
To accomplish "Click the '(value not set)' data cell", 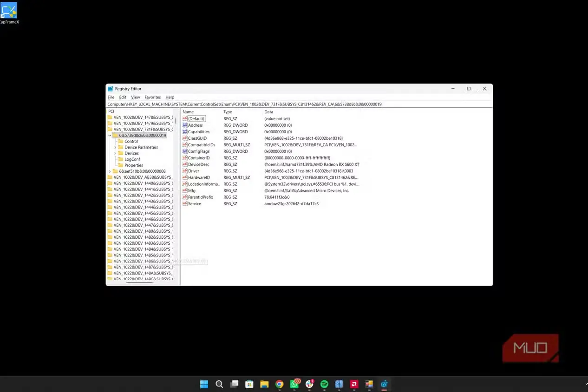I will 277,119.
